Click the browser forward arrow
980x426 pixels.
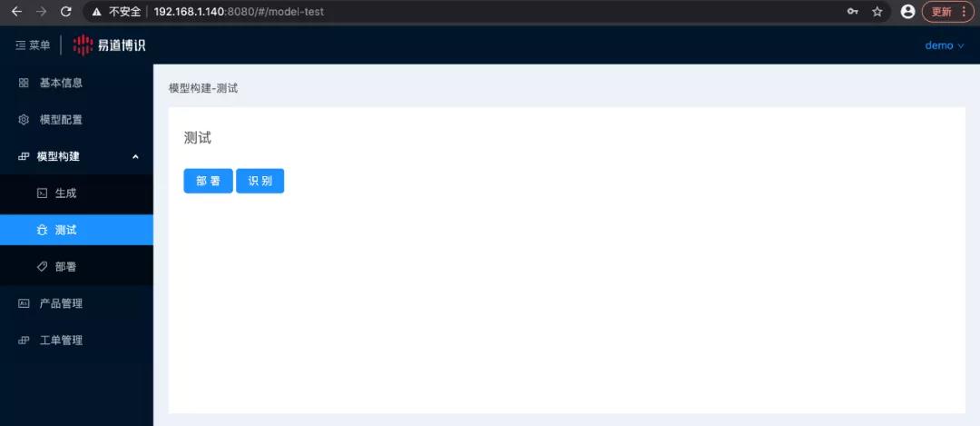[x=41, y=12]
